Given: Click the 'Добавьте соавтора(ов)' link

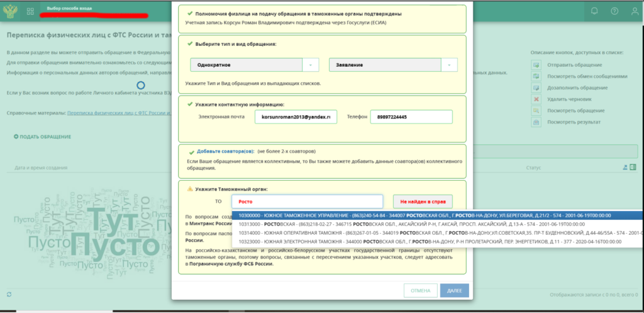Looking at the screenshot, I should pyautogui.click(x=226, y=151).
